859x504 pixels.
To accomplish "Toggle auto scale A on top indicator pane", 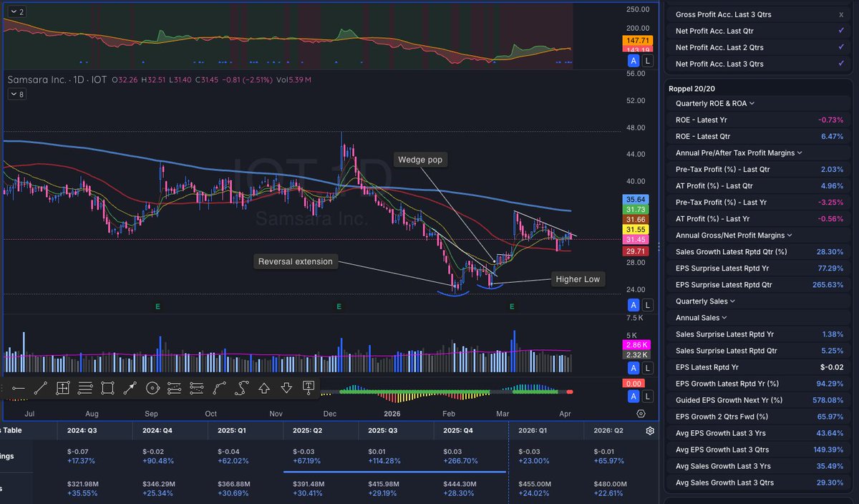I will (634, 62).
